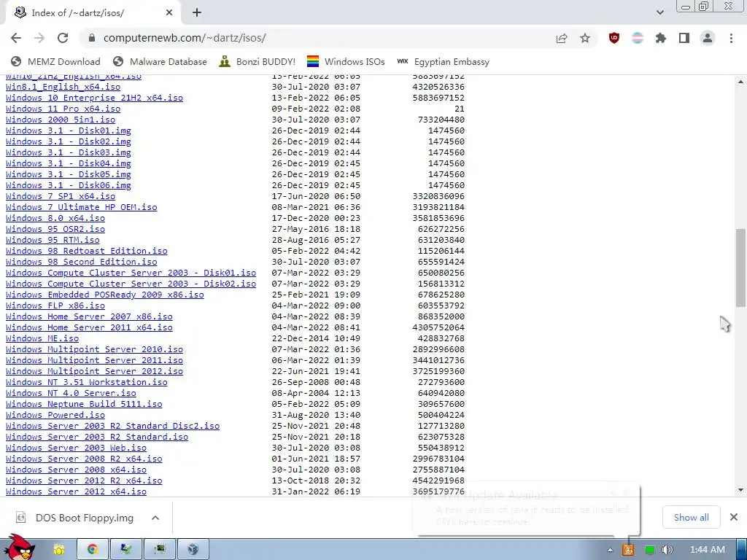Viewport: 747px width, 560px height.
Task: Open Egyptian Embassy bookmark
Action: 443,61
